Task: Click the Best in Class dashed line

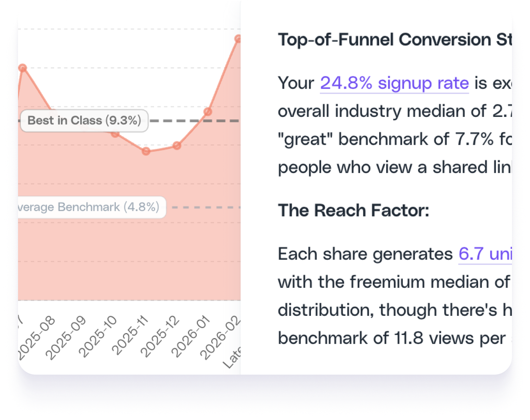Action: 194,121
